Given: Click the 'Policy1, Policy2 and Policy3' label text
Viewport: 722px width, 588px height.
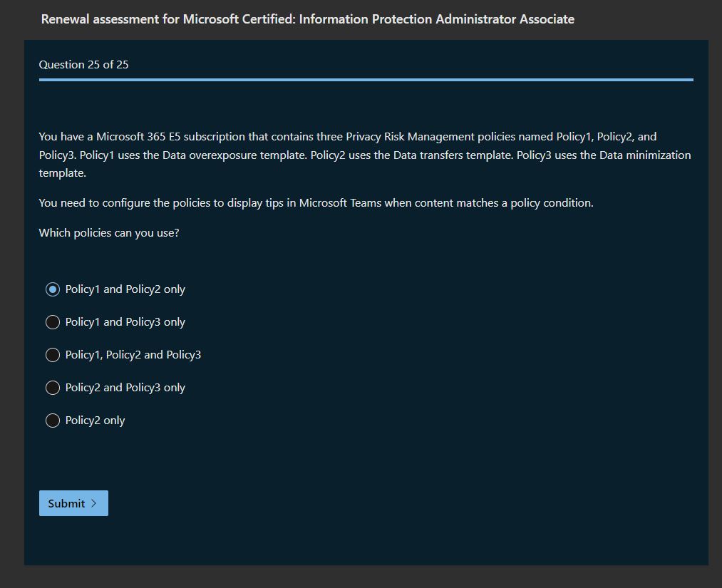Looking at the screenshot, I should pyautogui.click(x=133, y=355).
